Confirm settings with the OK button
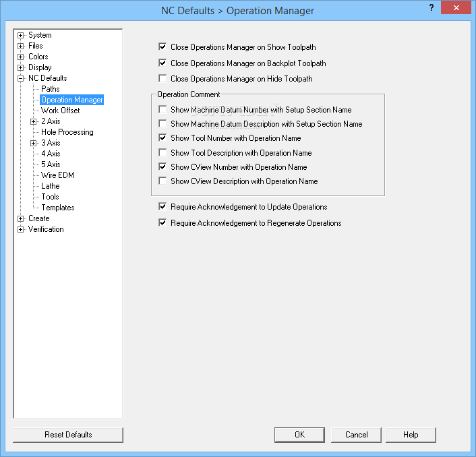 299,435
